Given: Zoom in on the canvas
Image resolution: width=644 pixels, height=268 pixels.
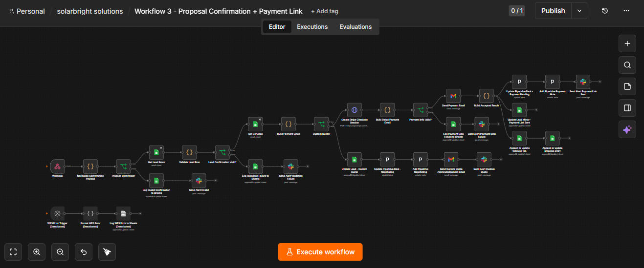Looking at the screenshot, I should [x=37, y=252].
